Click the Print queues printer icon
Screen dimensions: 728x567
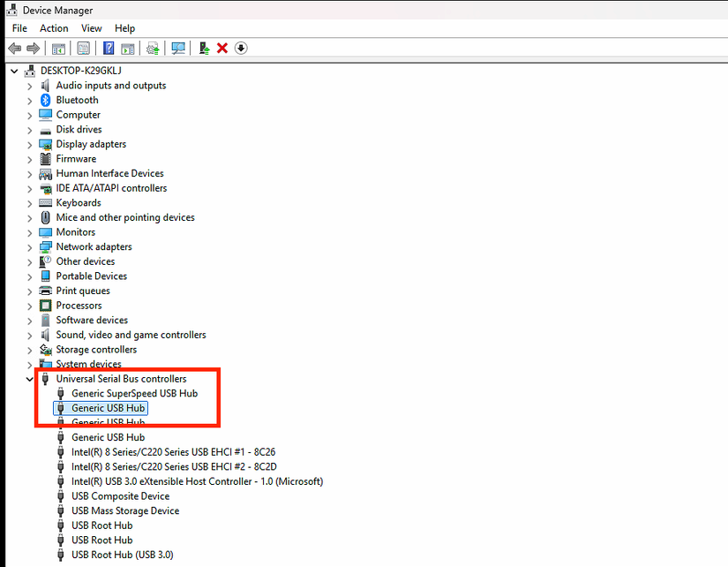tap(46, 291)
